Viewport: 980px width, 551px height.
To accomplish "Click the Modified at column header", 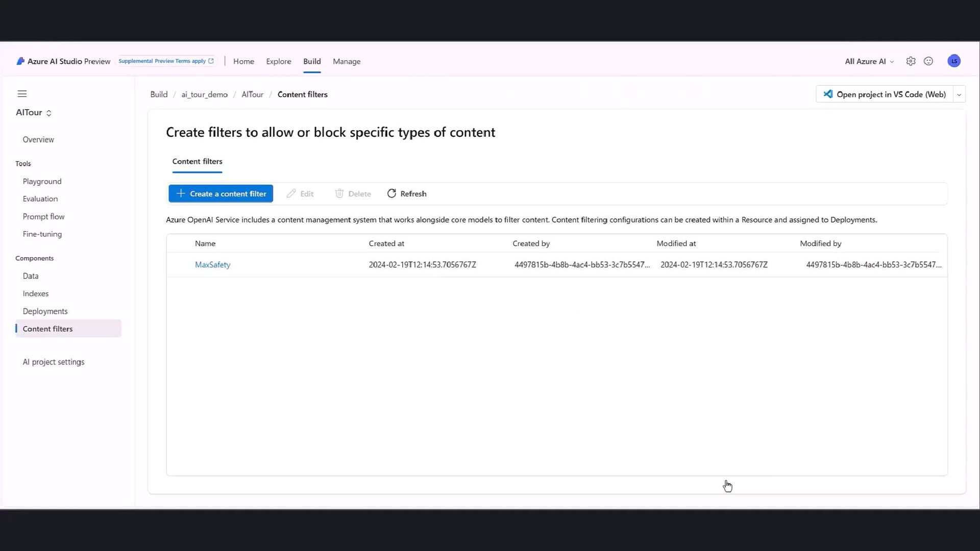I will tap(676, 243).
